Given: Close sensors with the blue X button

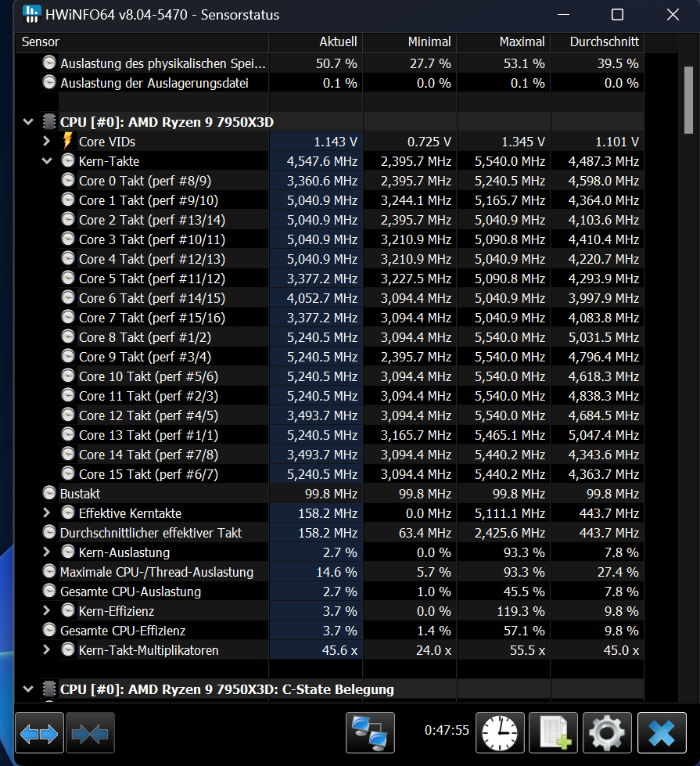Looking at the screenshot, I should pyautogui.click(x=662, y=733).
